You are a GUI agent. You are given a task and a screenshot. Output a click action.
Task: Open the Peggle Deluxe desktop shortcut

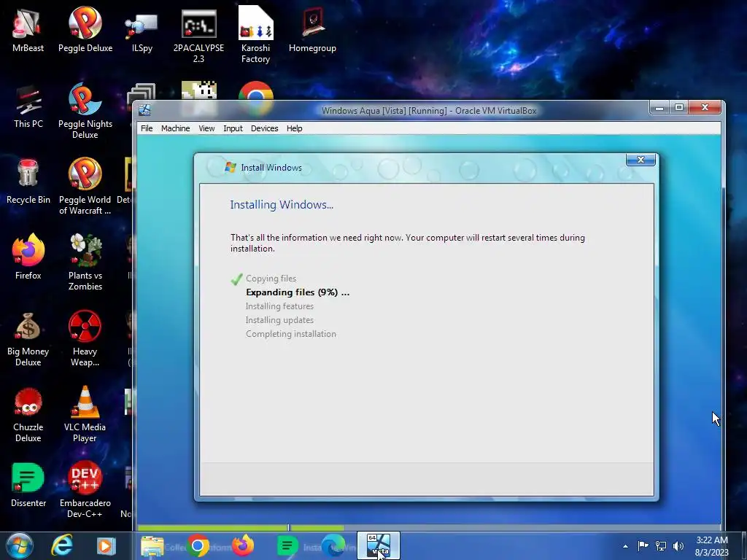click(85, 29)
